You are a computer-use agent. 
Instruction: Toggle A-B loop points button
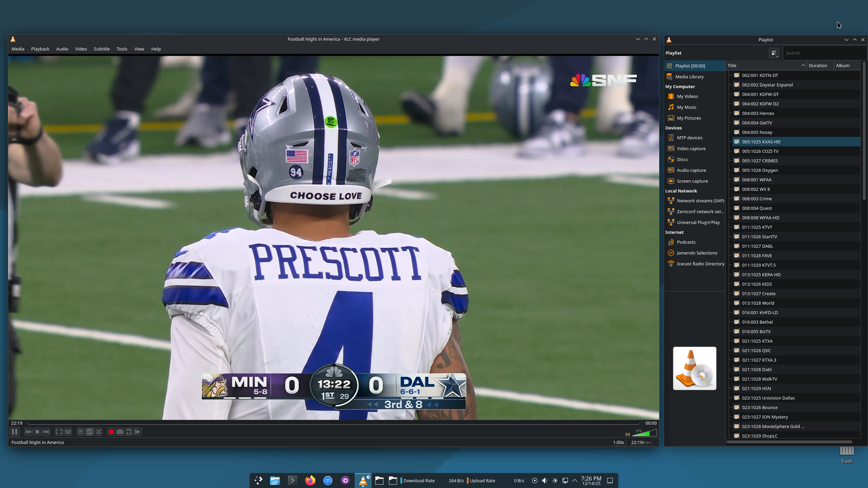[x=129, y=432]
